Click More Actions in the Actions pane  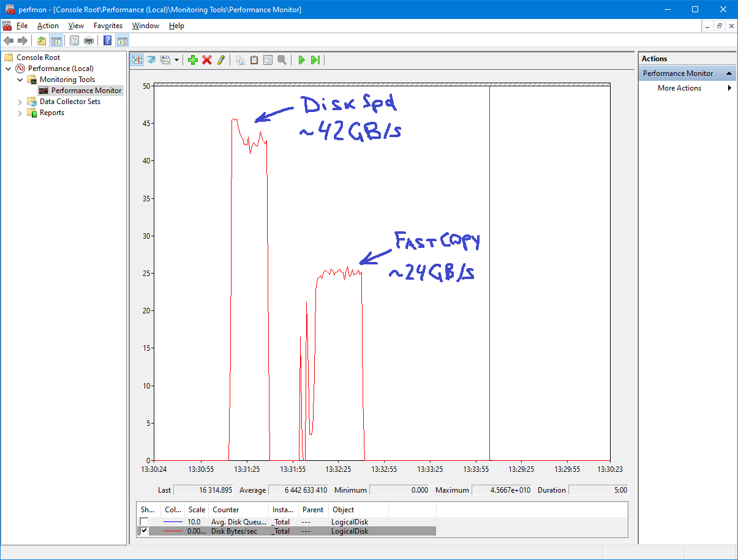pos(679,88)
